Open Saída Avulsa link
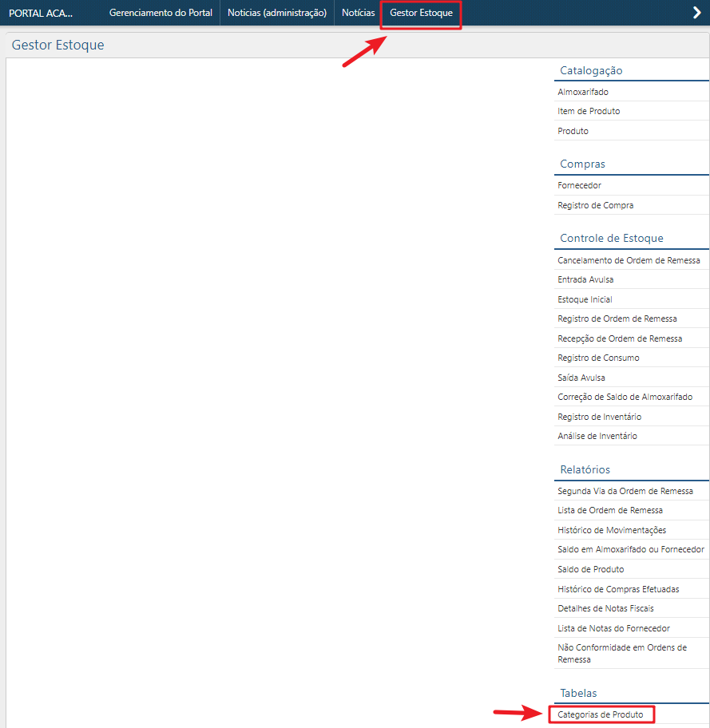 coord(581,378)
